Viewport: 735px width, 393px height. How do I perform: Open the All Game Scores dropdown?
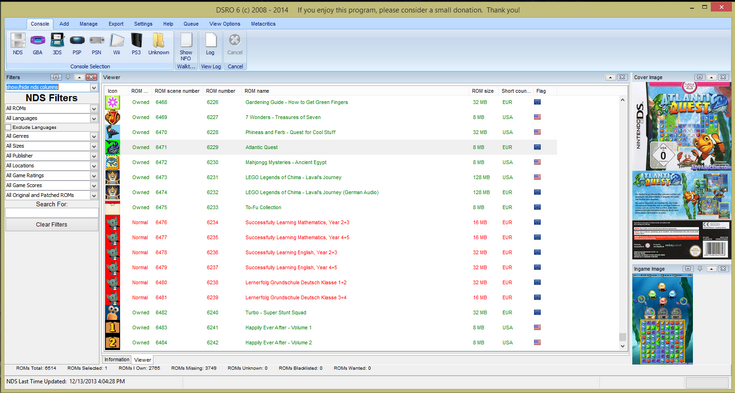[x=94, y=185]
